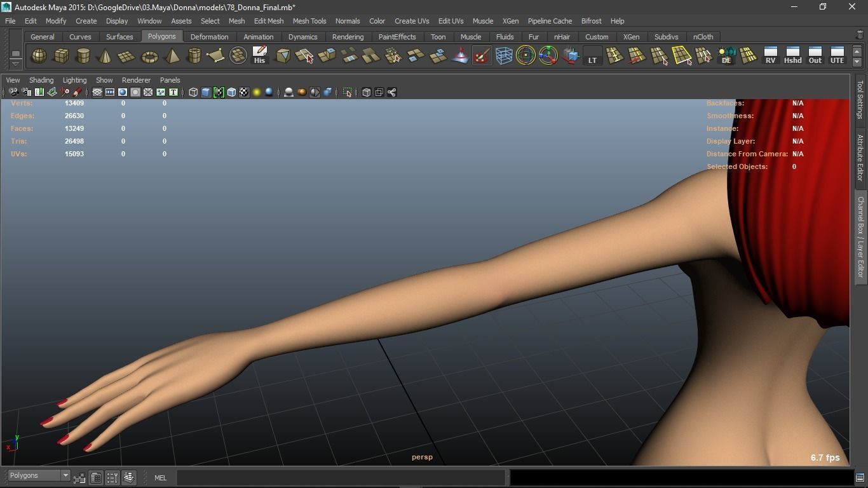868x488 pixels.
Task: Click the His delete history shelf icon
Action: pyautogui.click(x=259, y=56)
